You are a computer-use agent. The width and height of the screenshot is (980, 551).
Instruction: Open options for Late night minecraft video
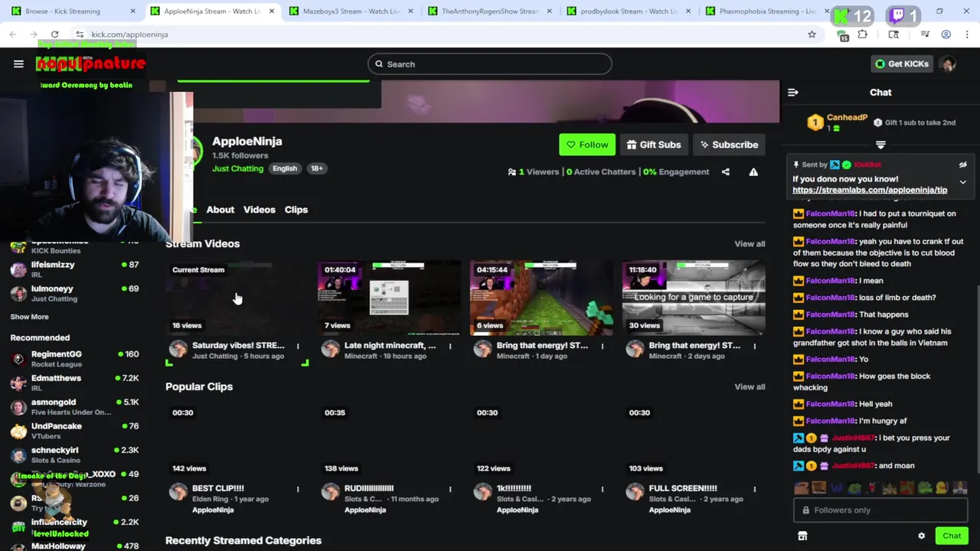coord(450,347)
